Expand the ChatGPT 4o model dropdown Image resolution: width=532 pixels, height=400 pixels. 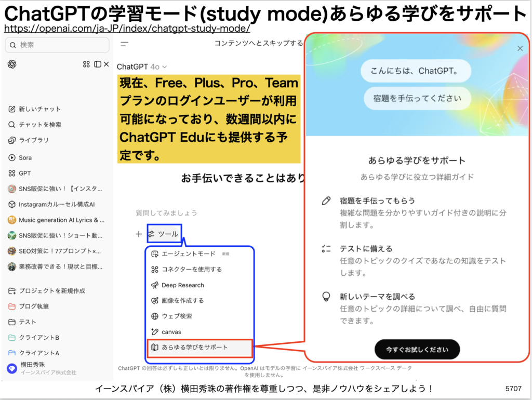coord(142,67)
